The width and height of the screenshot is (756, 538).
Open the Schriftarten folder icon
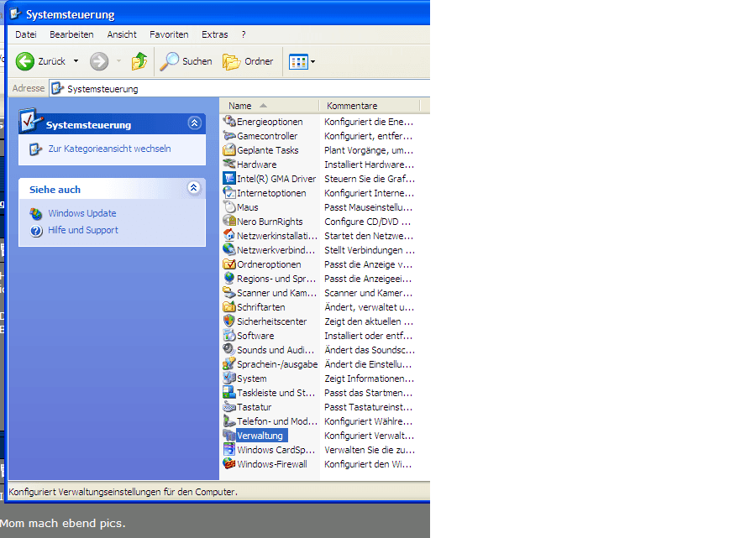(229, 307)
